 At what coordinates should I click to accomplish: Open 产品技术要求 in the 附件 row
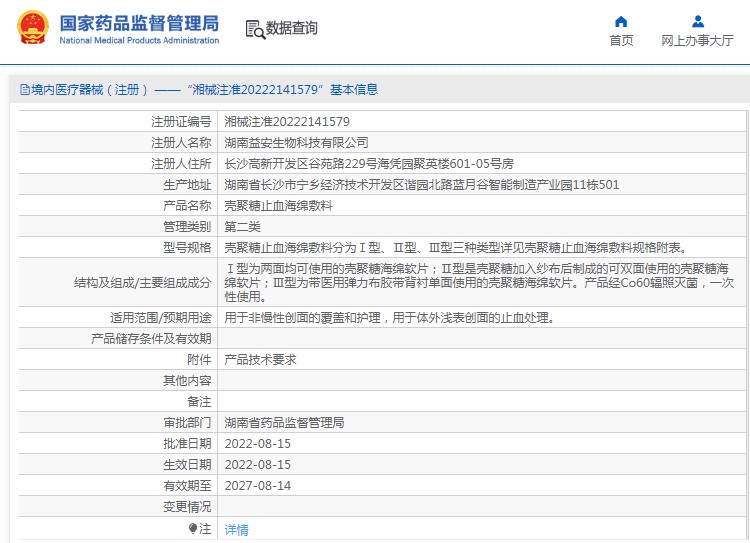(x=260, y=359)
